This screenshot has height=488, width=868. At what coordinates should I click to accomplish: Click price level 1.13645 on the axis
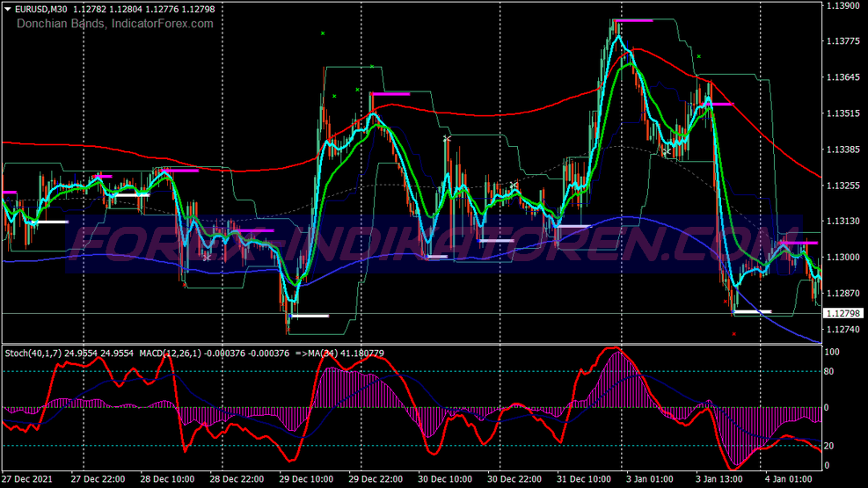(842, 77)
